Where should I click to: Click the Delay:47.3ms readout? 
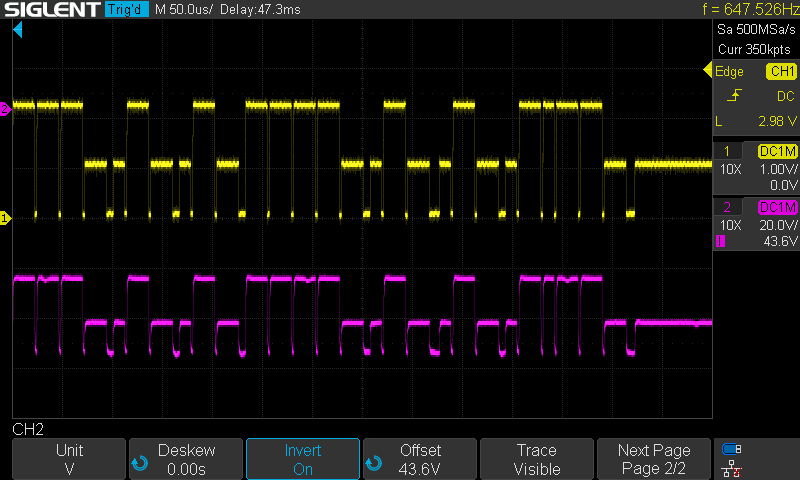(x=260, y=9)
